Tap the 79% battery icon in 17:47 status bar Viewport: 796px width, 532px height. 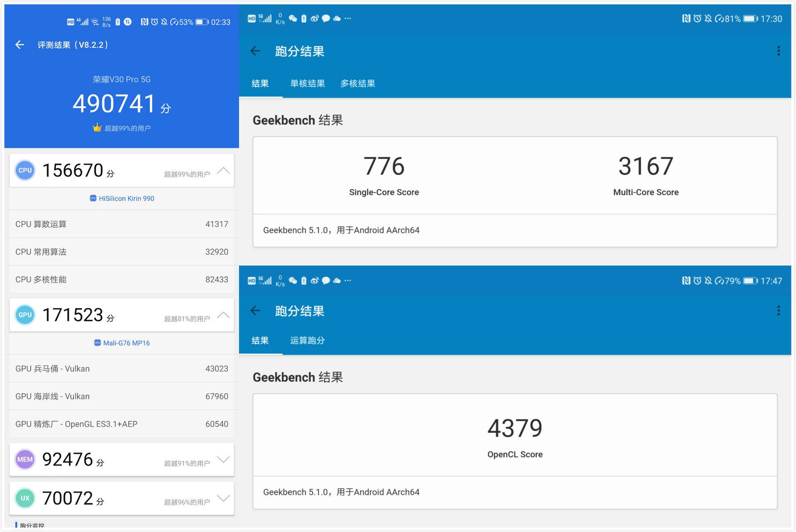point(750,281)
